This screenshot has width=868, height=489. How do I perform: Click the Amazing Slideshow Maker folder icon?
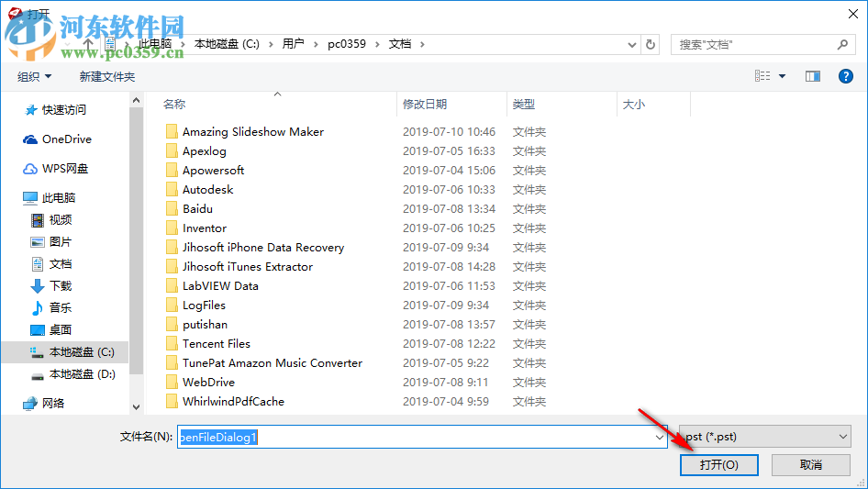tap(172, 132)
